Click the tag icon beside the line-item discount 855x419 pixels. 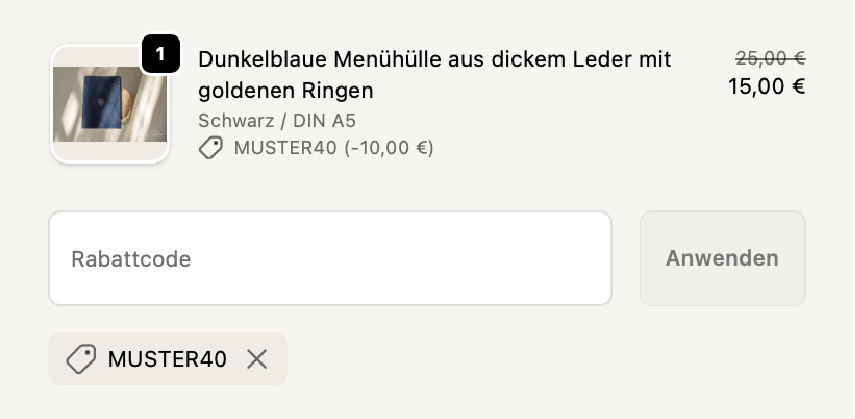point(211,148)
